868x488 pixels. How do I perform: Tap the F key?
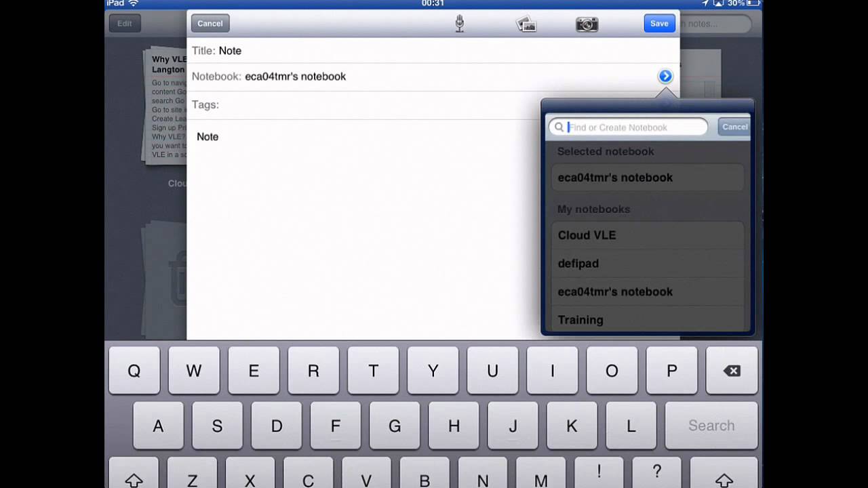tap(336, 426)
